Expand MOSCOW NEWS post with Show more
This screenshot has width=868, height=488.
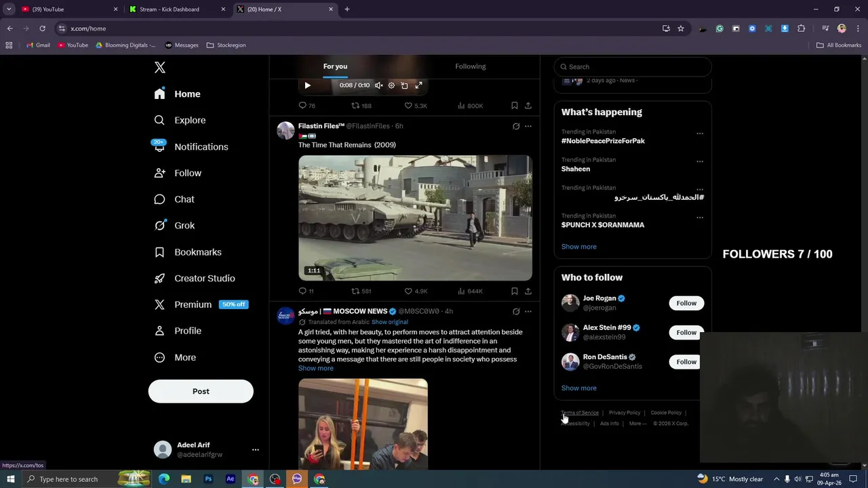(316, 368)
